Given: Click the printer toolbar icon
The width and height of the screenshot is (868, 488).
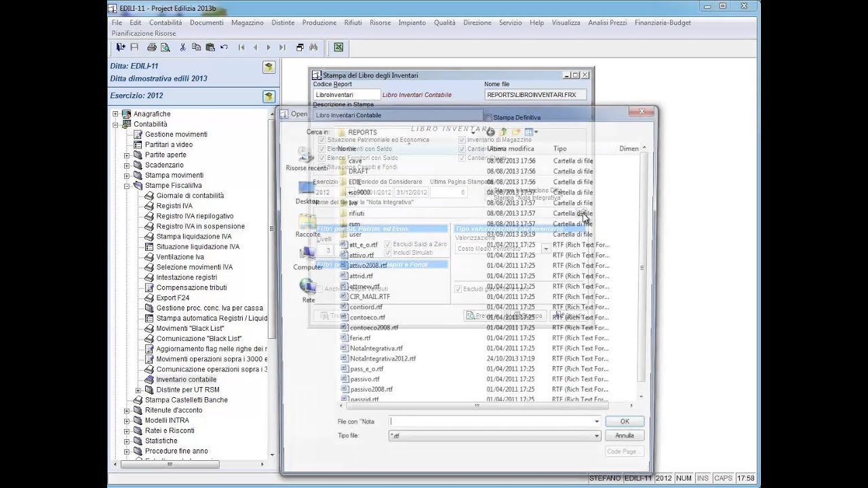Looking at the screenshot, I should click(x=152, y=47).
